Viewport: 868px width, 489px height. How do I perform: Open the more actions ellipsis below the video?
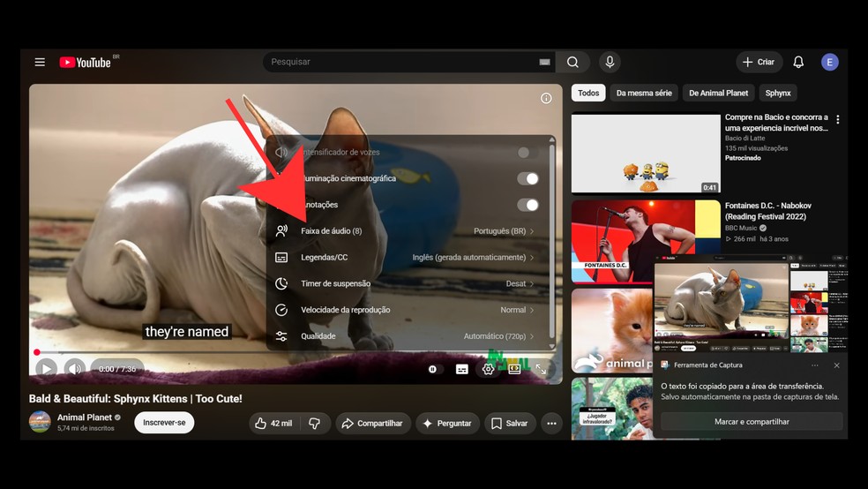point(551,423)
